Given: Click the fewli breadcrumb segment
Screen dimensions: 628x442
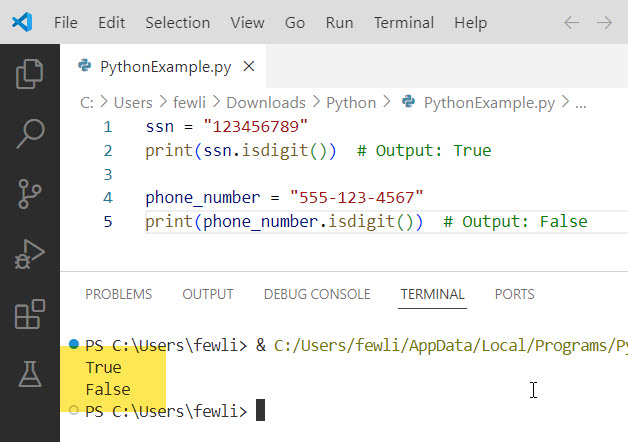Looking at the screenshot, I should pos(189,103).
